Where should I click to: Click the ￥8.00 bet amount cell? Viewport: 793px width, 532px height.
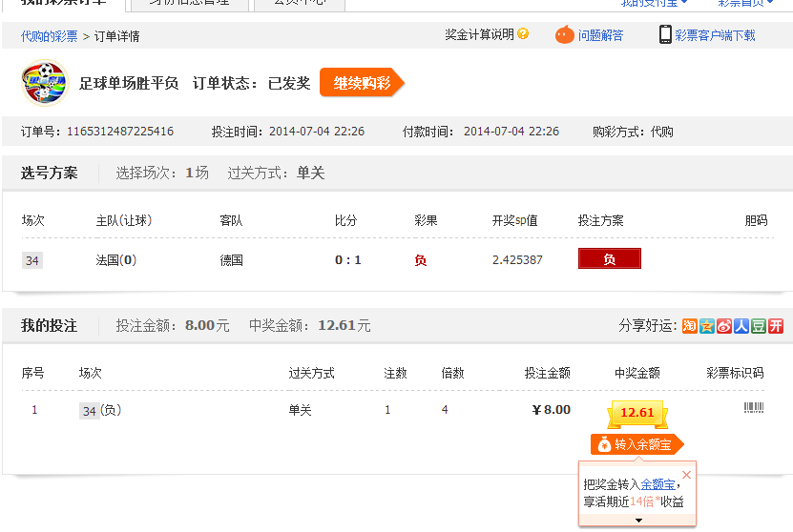(551, 410)
